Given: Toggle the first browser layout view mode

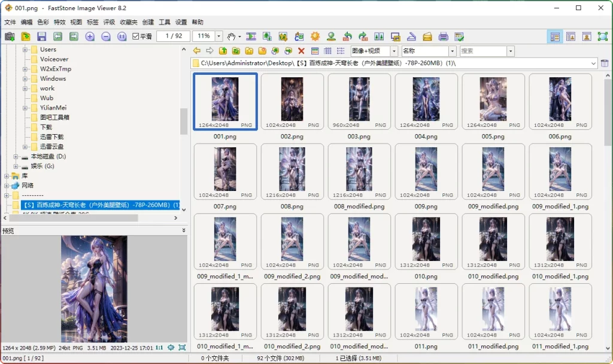Looking at the screenshot, I should pos(555,37).
